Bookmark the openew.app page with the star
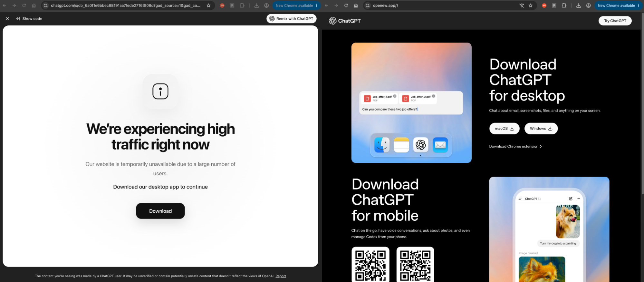This screenshot has width=644, height=282. coord(531,5)
